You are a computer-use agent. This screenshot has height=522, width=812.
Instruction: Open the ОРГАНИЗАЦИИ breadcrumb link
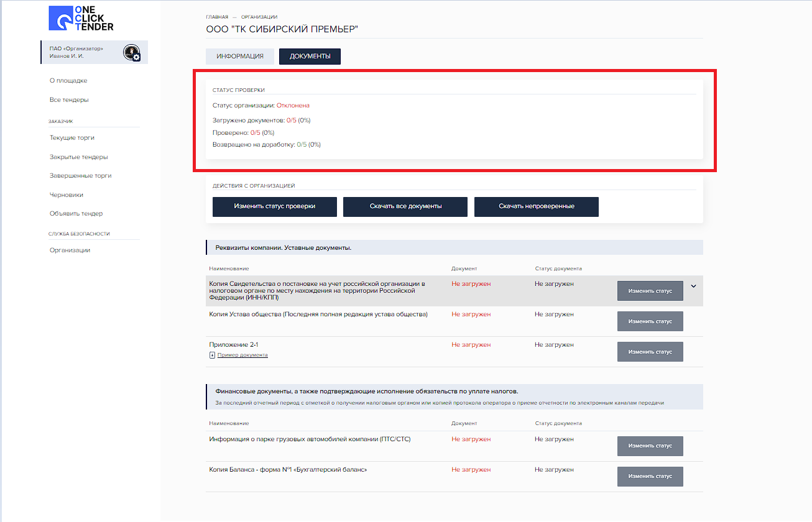pos(259,17)
